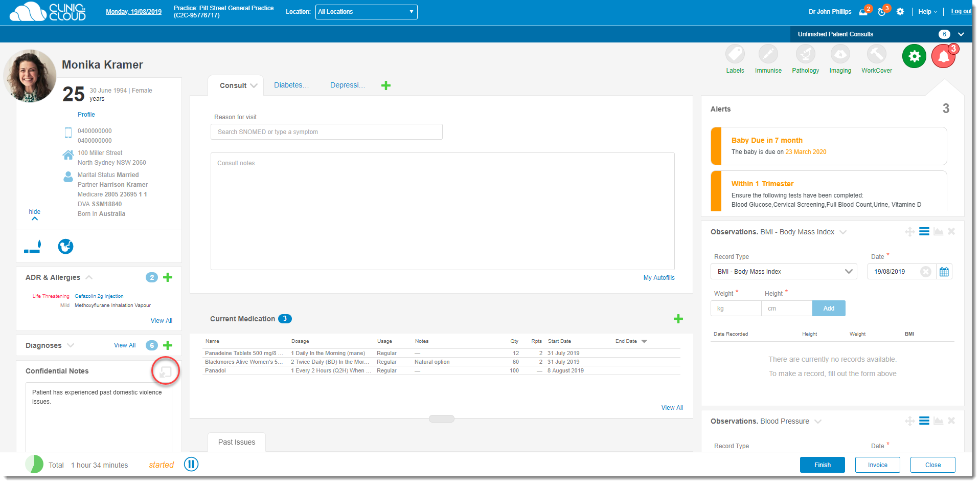Click the Weight kg field
Image resolution: width=980 pixels, height=484 pixels.
tap(736, 309)
